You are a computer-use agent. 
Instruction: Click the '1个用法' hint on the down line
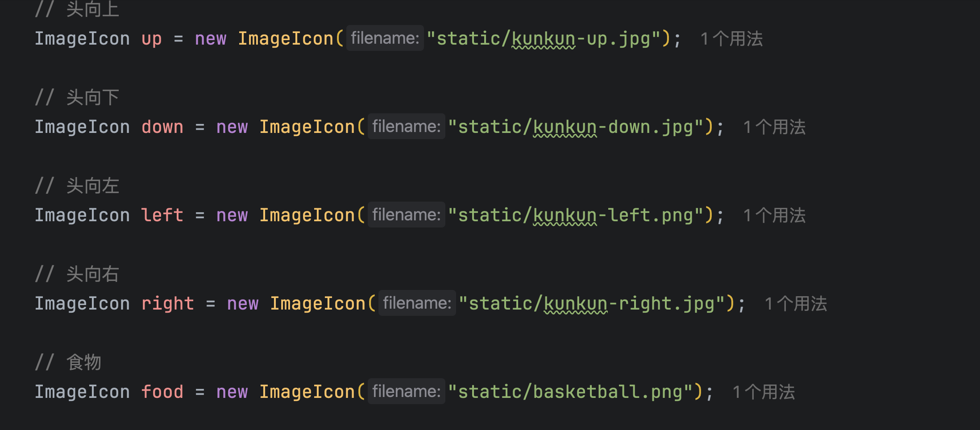774,127
